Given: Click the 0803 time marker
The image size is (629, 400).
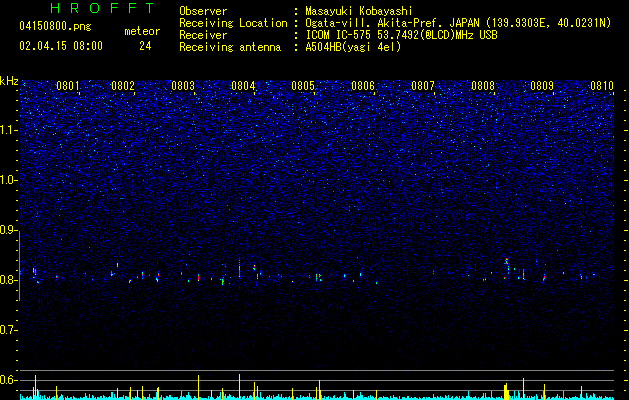Looking at the screenshot, I should (183, 86).
